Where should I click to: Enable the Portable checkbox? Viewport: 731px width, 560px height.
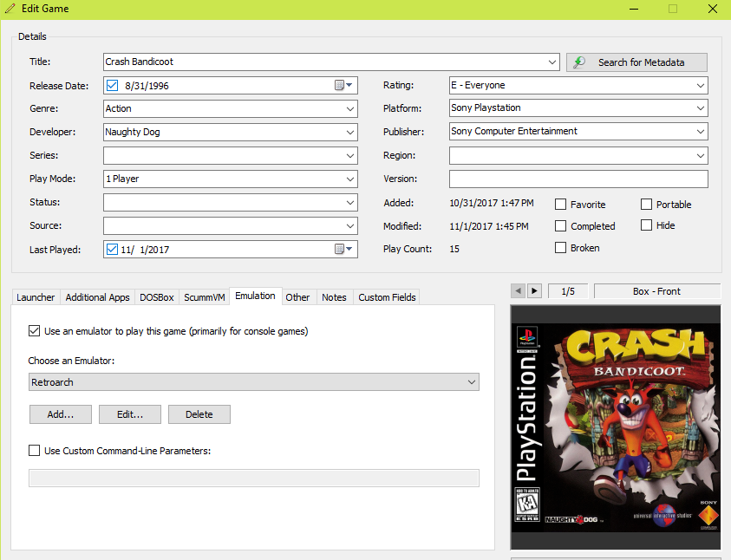click(646, 204)
